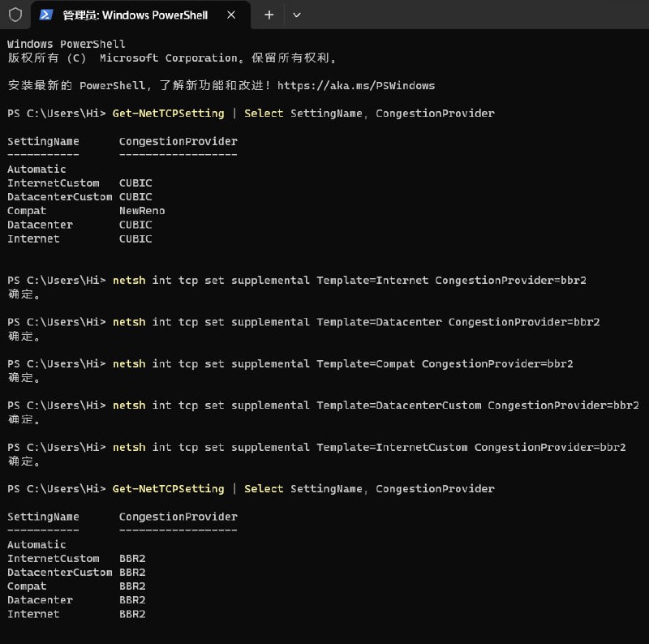Click the netsh command with Template=Datacenter
This screenshot has height=644, width=649.
[356, 322]
